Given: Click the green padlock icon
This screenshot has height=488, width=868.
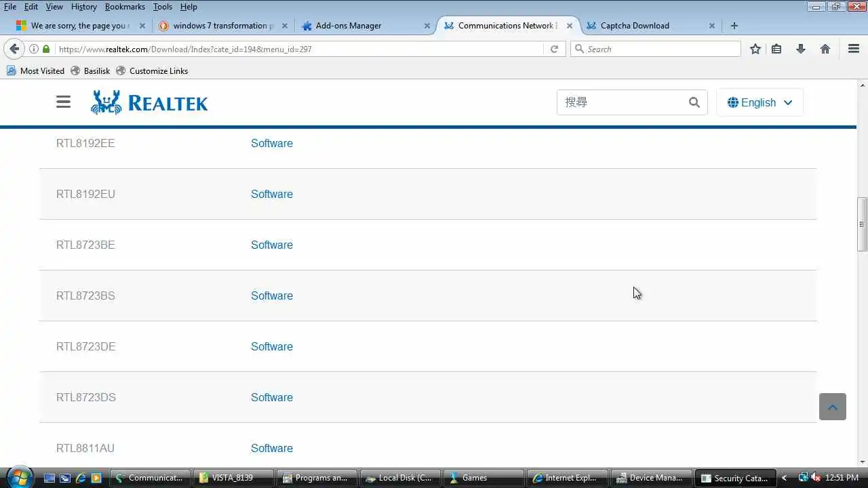Looking at the screenshot, I should (x=46, y=49).
